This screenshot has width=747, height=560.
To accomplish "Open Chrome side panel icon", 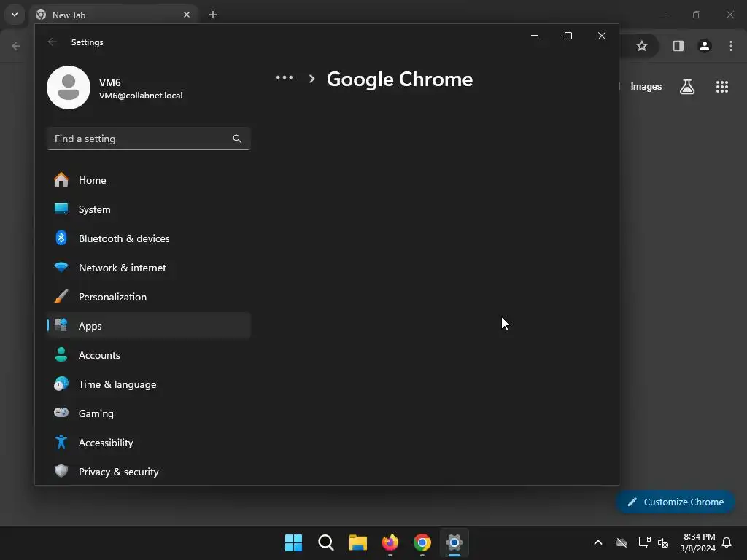I will 678,46.
